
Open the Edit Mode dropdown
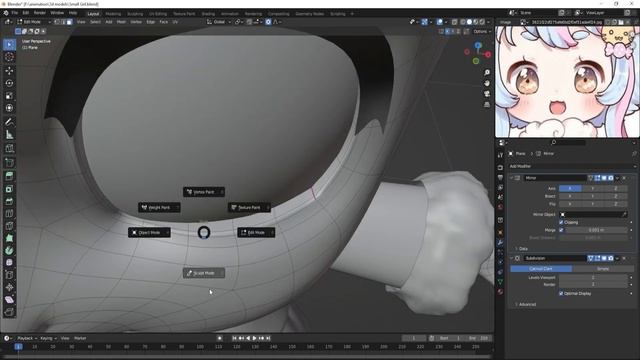34,22
